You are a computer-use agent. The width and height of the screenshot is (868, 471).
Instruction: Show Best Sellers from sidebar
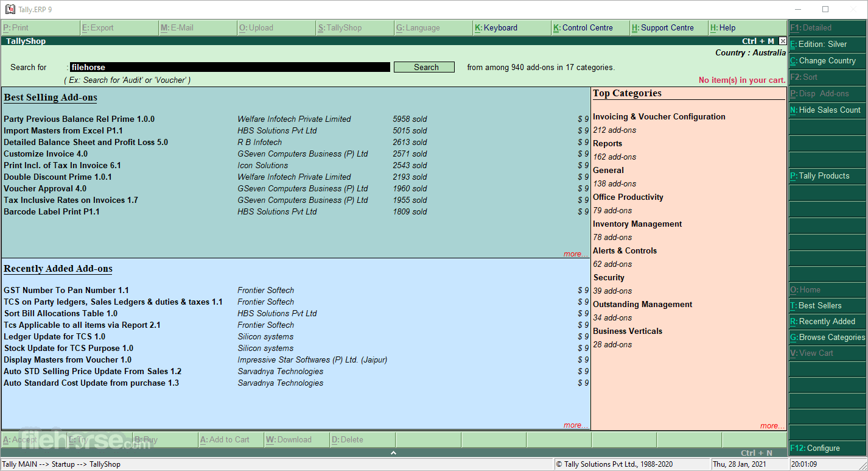pos(827,305)
